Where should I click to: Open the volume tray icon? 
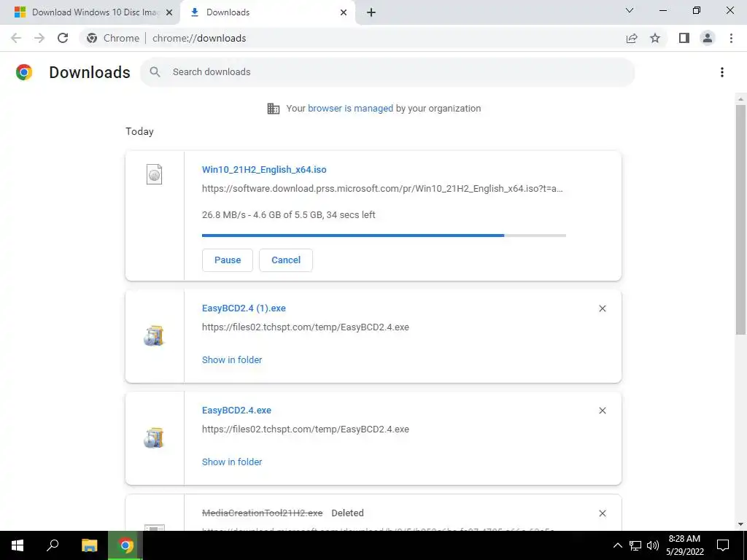[653, 545]
